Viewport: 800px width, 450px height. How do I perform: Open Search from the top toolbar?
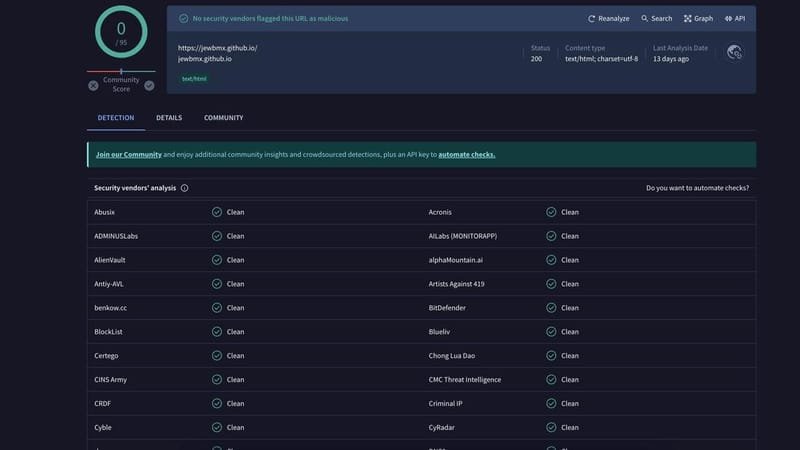tap(645, 18)
